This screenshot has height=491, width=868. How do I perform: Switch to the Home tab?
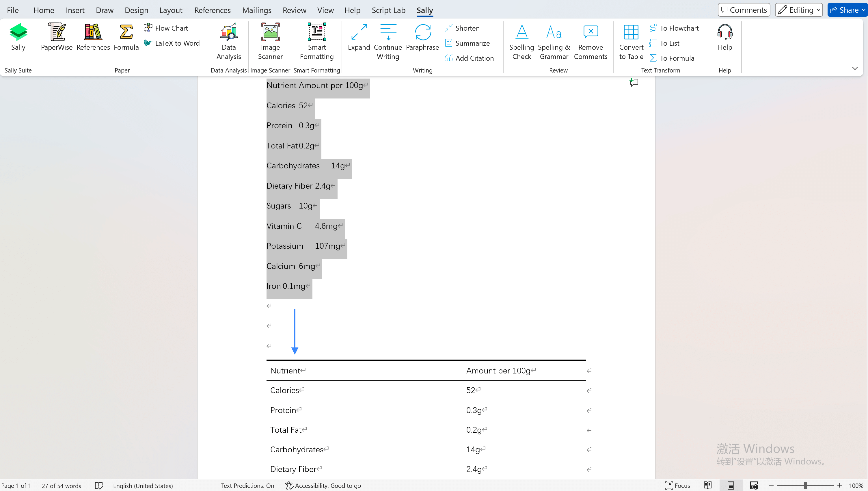[44, 10]
